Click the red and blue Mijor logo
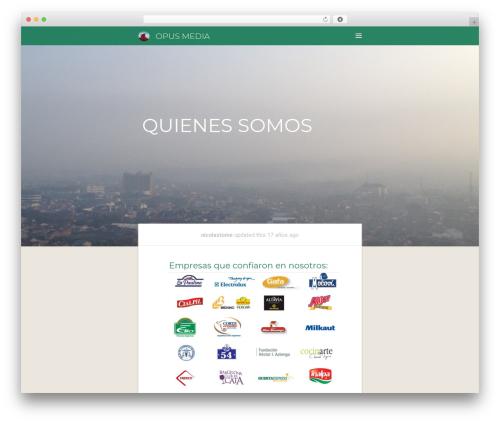The height and width of the screenshot is (423, 500). (320, 302)
